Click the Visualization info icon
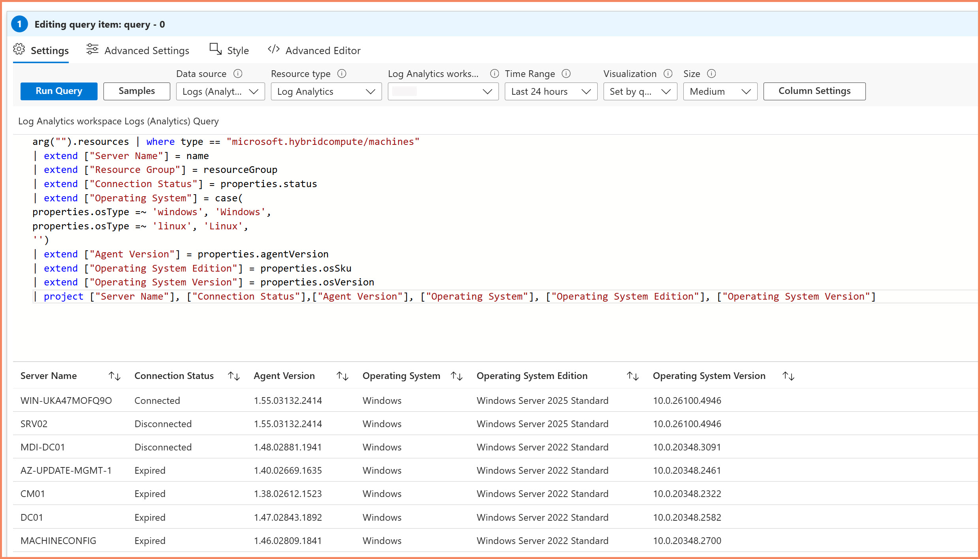980x559 pixels. (x=668, y=74)
